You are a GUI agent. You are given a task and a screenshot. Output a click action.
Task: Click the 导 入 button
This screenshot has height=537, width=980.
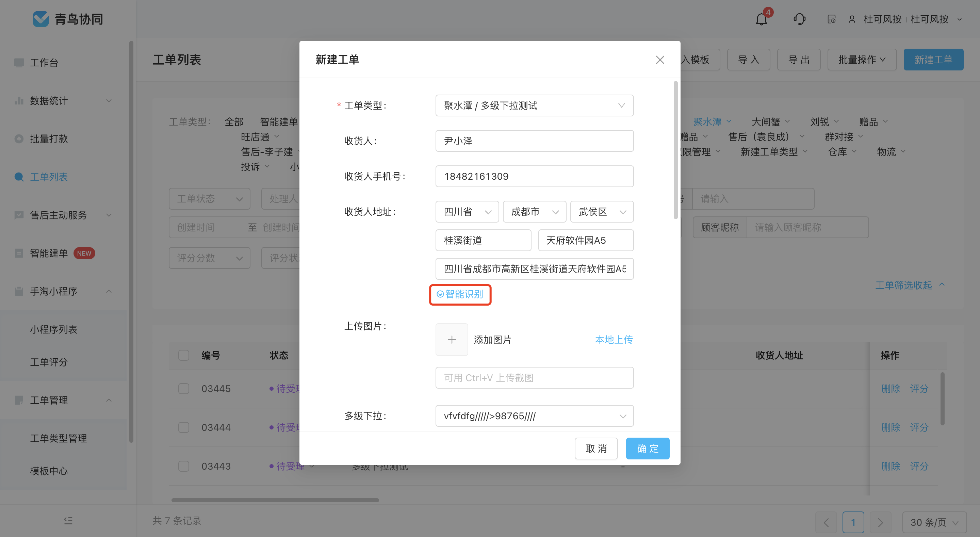748,60
